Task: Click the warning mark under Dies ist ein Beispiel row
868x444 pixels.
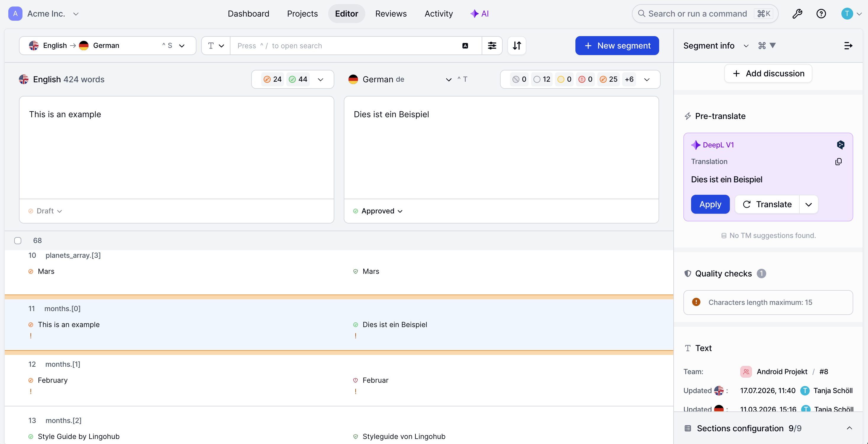Action: 356,336
